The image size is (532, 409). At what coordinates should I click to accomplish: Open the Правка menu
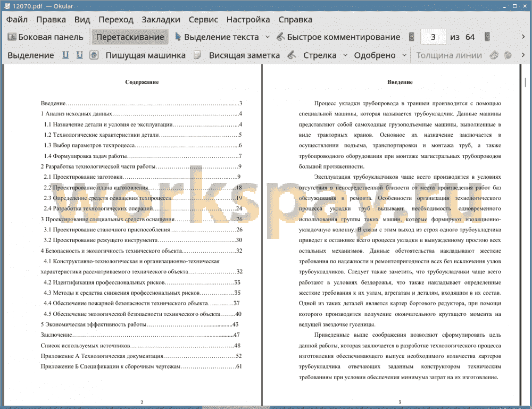click(51, 20)
